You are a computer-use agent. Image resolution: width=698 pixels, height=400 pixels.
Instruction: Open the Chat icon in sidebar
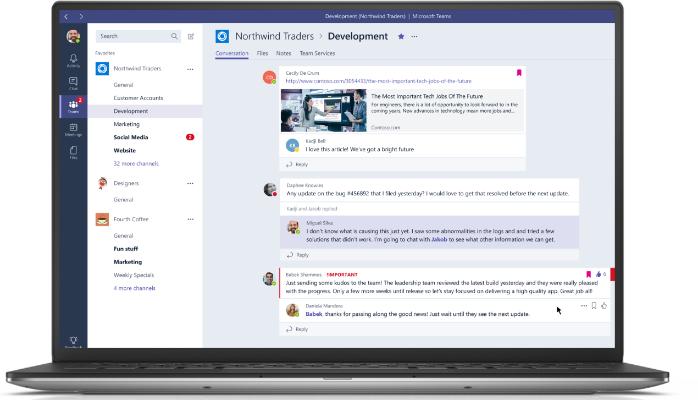pyautogui.click(x=73, y=83)
